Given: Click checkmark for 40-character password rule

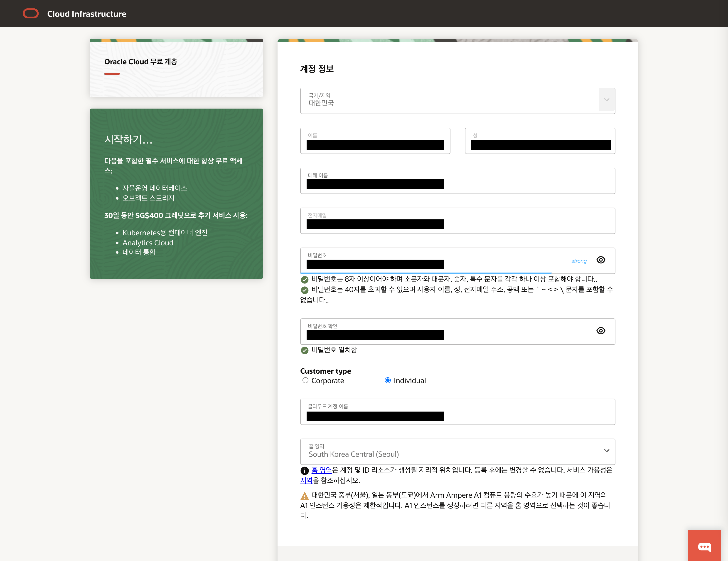Looking at the screenshot, I should tap(304, 290).
